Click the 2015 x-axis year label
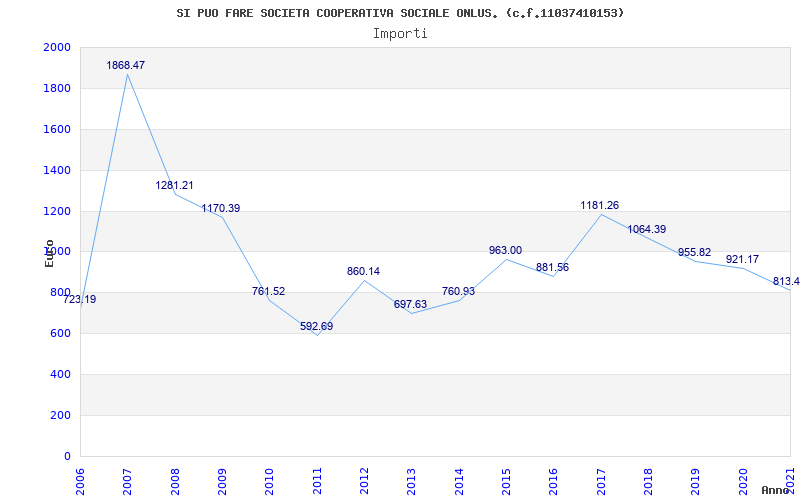Screen dimensions: 800x500 [506, 481]
